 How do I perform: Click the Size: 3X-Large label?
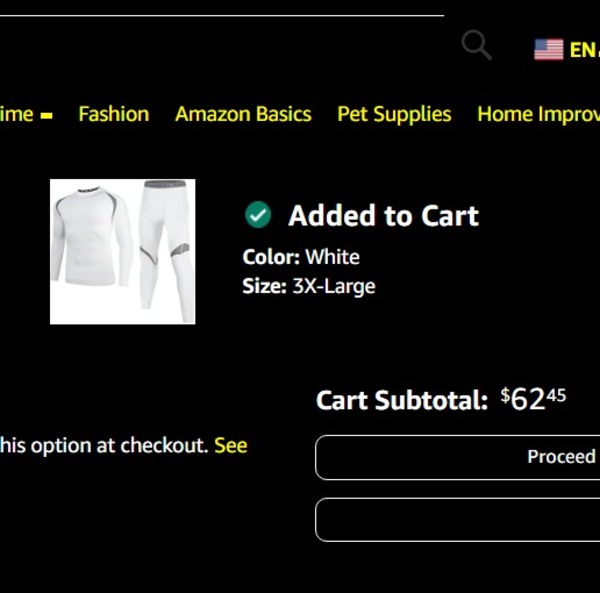309,286
